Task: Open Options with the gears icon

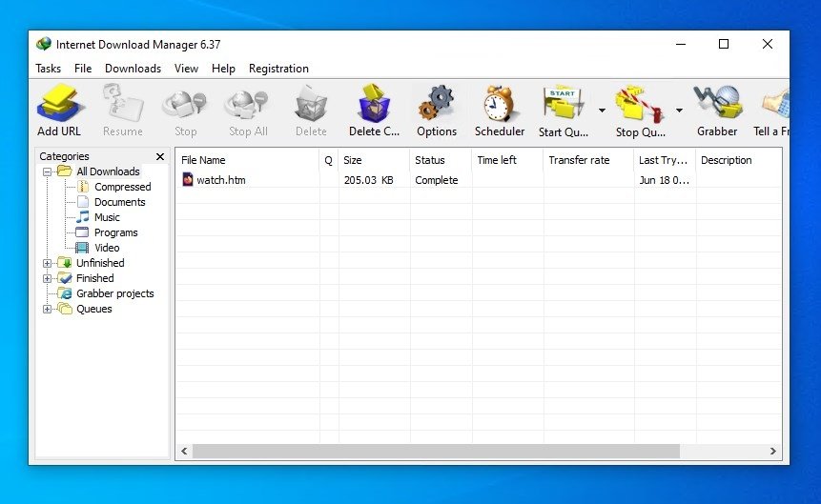Action: (x=437, y=103)
